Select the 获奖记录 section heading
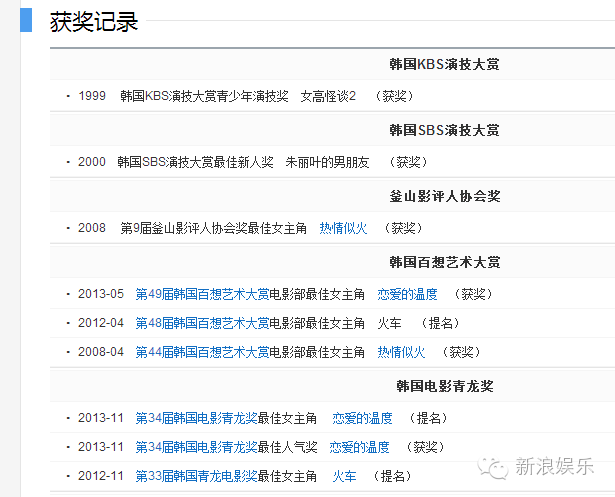This screenshot has height=497, width=615. point(94,21)
